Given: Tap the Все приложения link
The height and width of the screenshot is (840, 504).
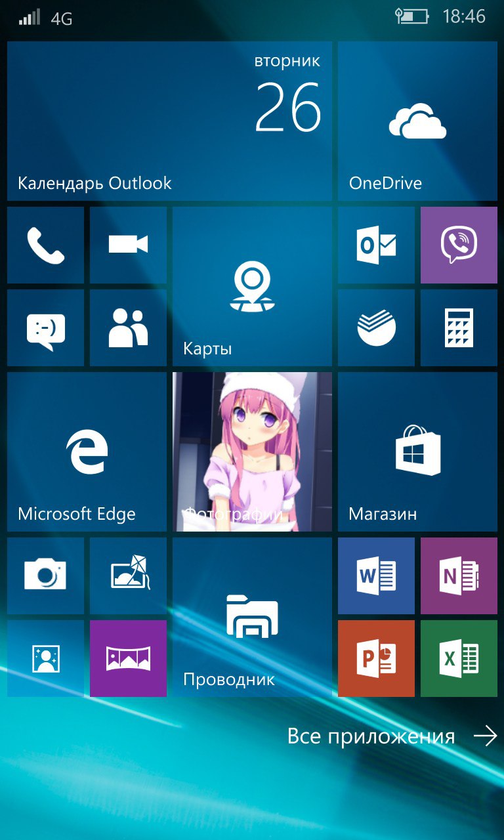Looking at the screenshot, I should pyautogui.click(x=371, y=736).
